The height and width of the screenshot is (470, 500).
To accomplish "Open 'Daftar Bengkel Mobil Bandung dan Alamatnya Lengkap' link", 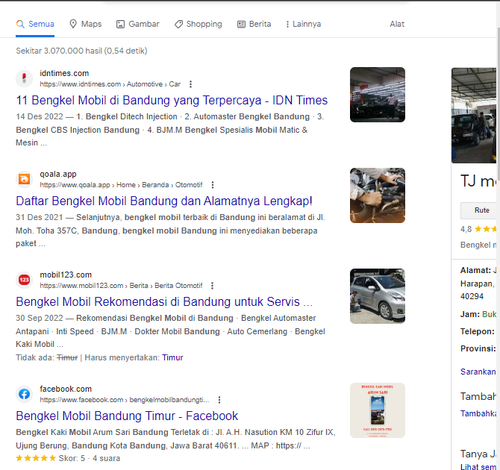I will [164, 201].
